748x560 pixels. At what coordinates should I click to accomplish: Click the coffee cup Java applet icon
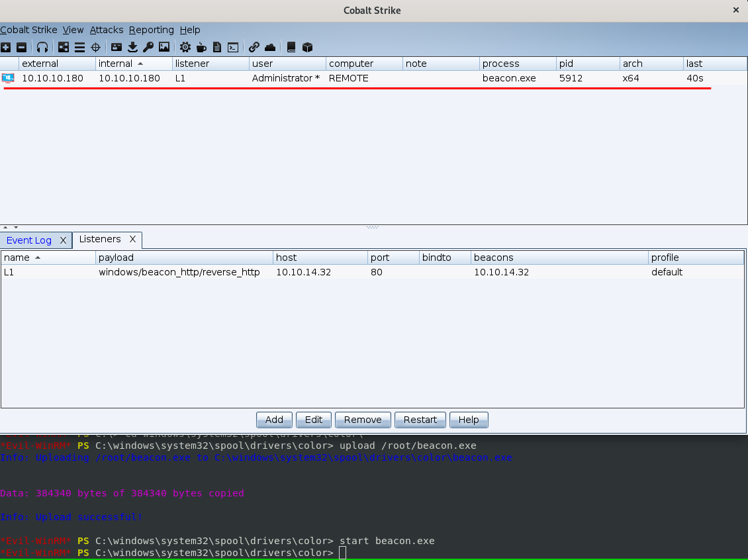[201, 47]
